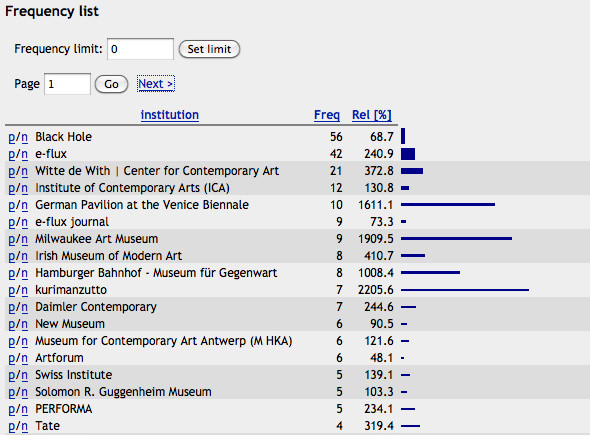Sort by the Rel [%] column header
590x435 pixels.
click(x=372, y=115)
